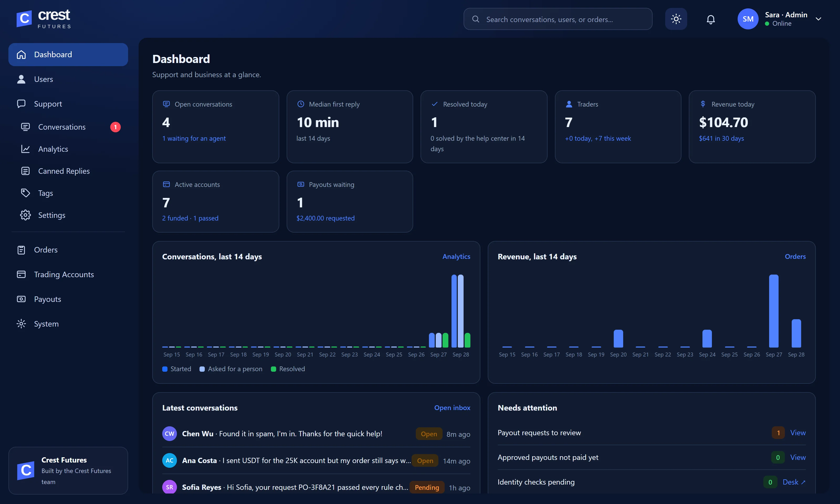Click the Orders clipboard icon in sidebar
Screen dimensions: 840x504
21,250
